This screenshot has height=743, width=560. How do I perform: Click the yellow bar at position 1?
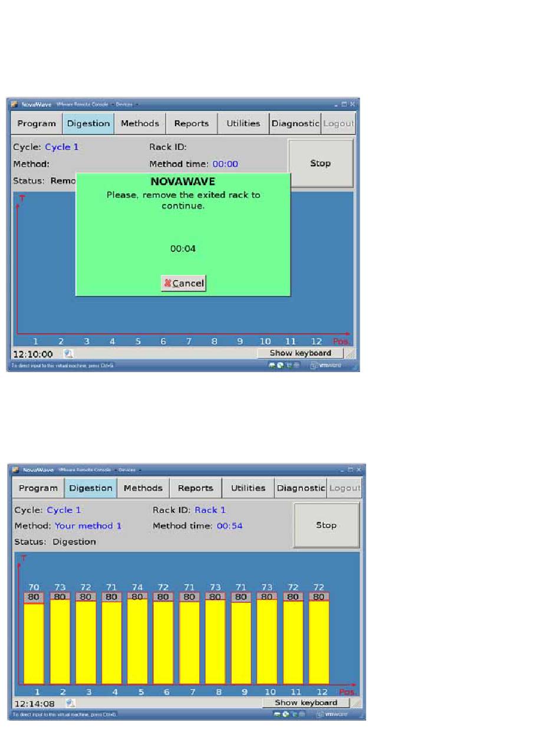(34, 643)
